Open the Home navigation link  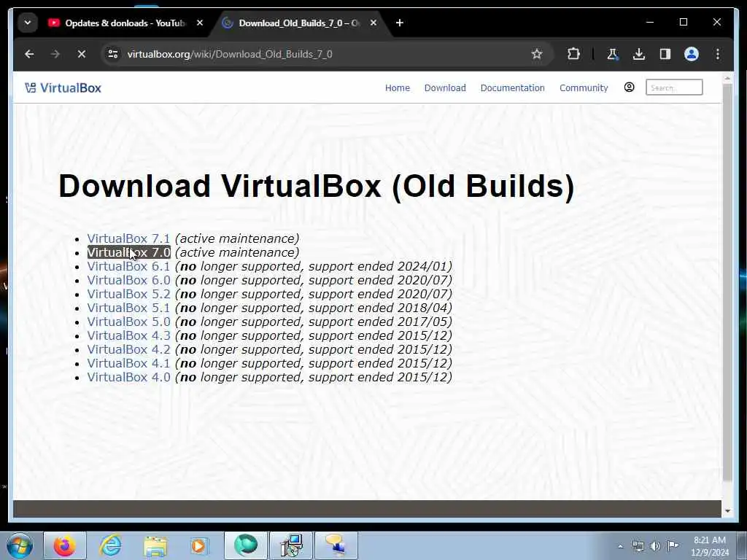[x=398, y=88]
